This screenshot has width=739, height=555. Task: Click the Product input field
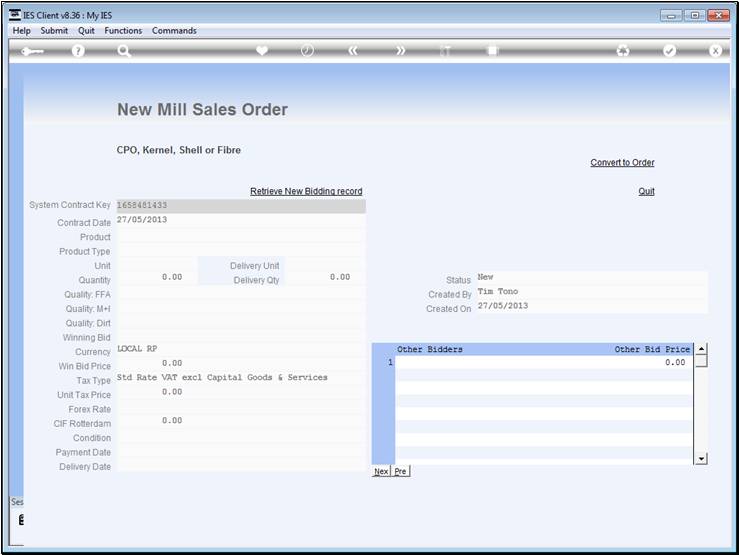tap(241, 235)
